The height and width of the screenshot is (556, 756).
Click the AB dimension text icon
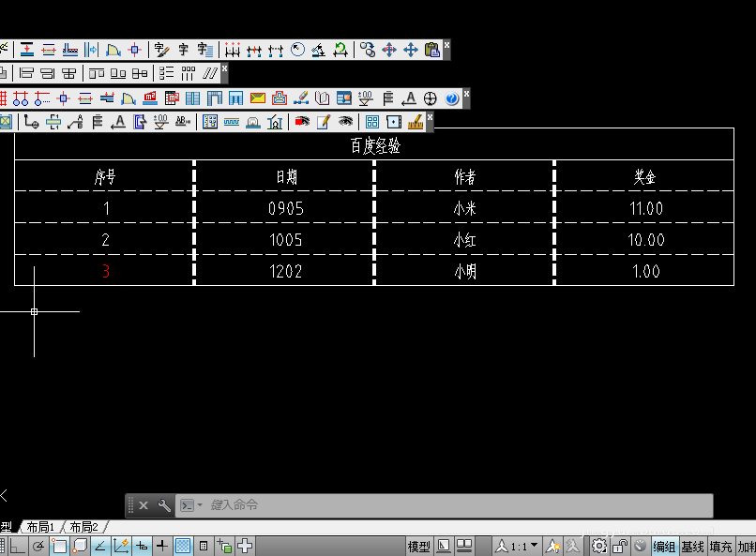click(x=183, y=122)
